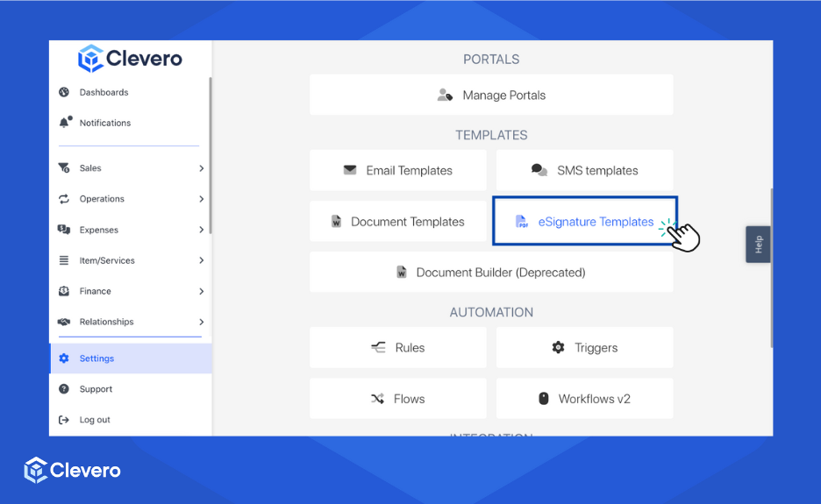
Task: Click the Triggers gear icon
Action: tap(558, 347)
